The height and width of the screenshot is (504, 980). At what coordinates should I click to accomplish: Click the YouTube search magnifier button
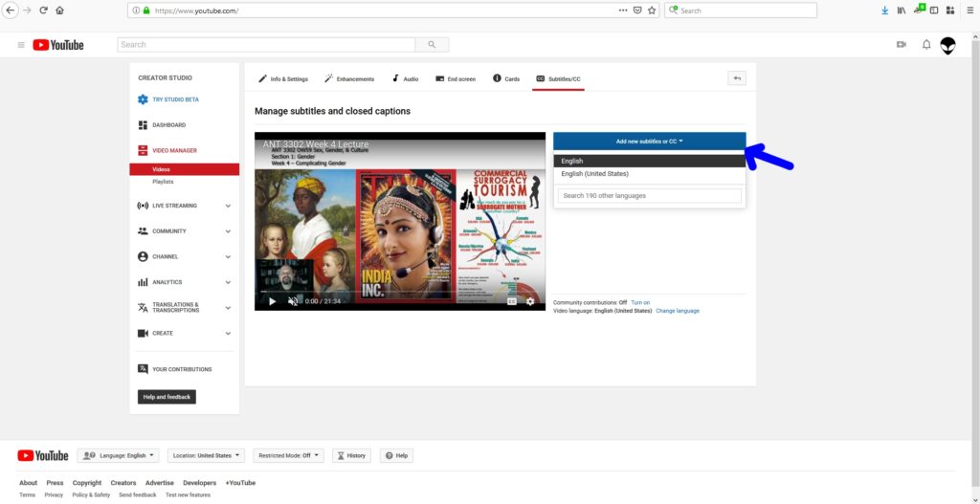tap(432, 45)
